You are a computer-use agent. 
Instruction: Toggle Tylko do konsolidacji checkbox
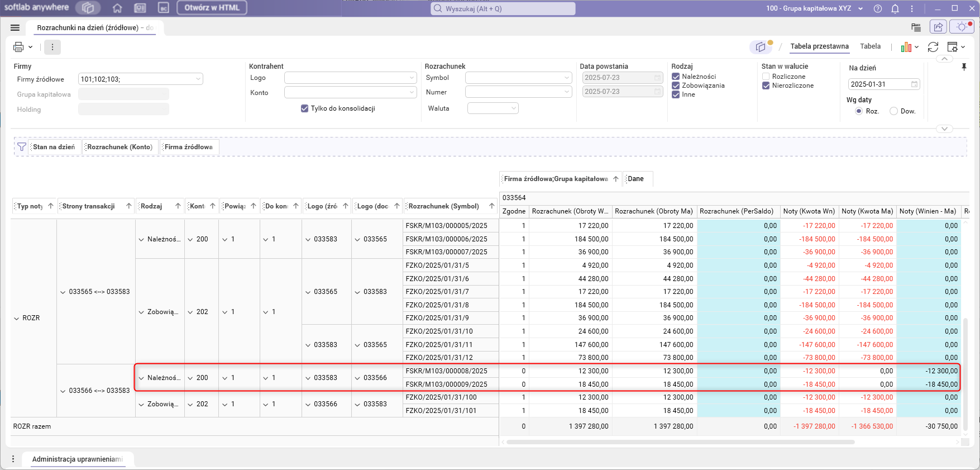point(304,108)
